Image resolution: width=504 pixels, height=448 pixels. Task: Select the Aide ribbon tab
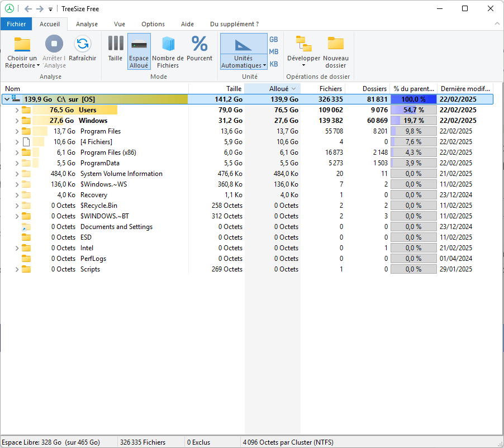187,24
